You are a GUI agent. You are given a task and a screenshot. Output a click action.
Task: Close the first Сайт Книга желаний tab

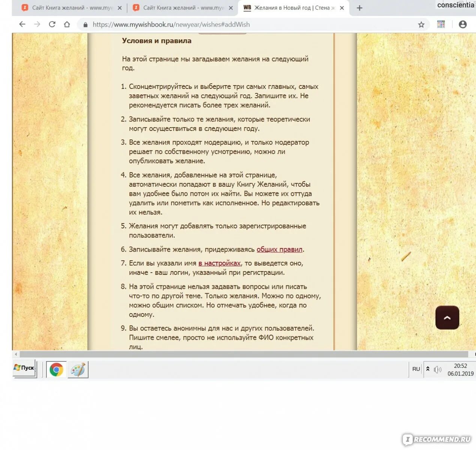coord(120,8)
